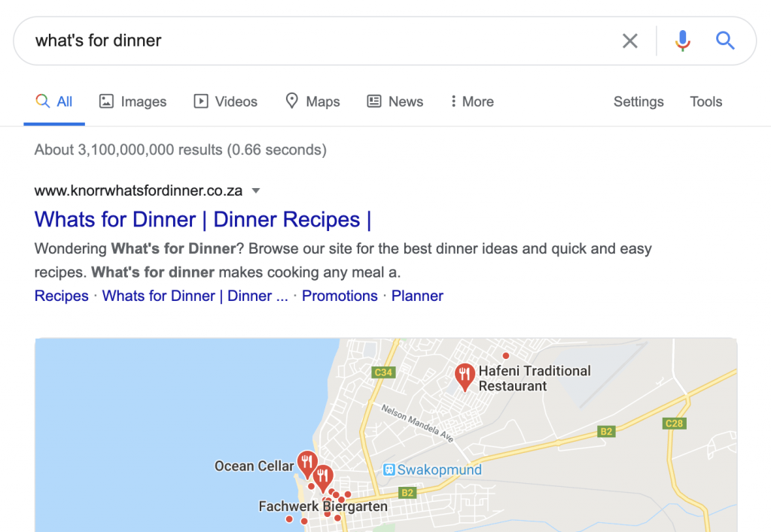Open the Maps tab
Image resolution: width=771 pixels, height=532 pixels.
coord(312,102)
